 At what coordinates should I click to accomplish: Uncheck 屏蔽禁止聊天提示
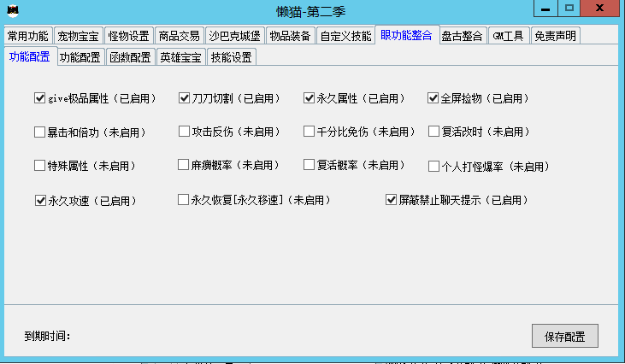(x=392, y=200)
